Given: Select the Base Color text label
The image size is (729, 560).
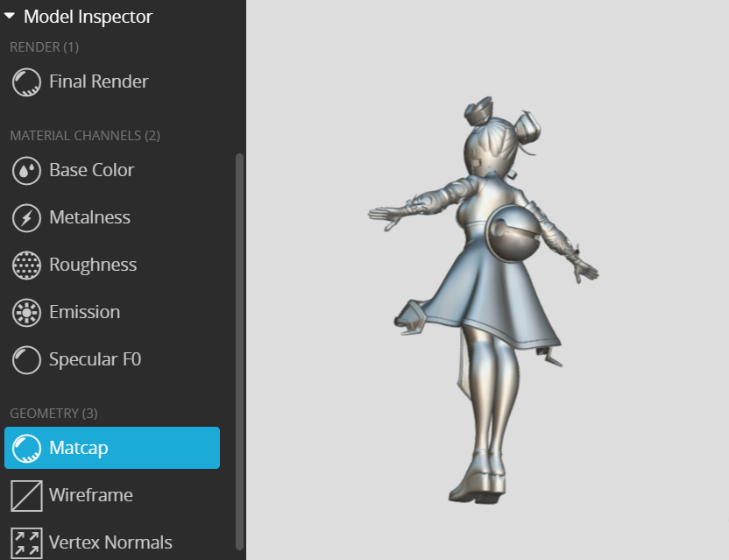Looking at the screenshot, I should coord(92,170).
